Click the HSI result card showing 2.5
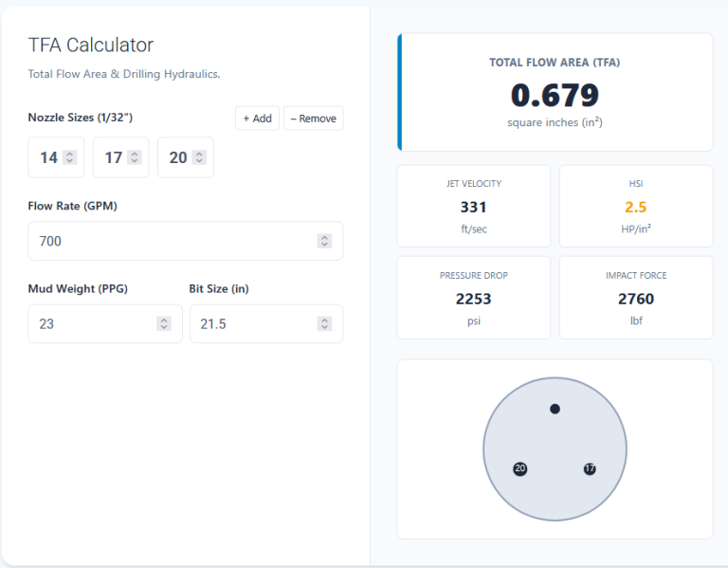Image resolution: width=728 pixels, height=568 pixels. pos(635,206)
